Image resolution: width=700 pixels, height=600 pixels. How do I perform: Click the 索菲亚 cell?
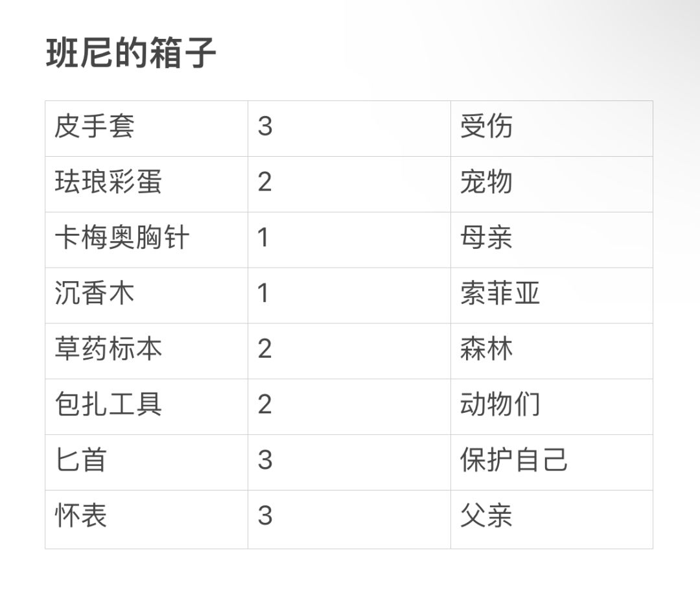pos(500,294)
